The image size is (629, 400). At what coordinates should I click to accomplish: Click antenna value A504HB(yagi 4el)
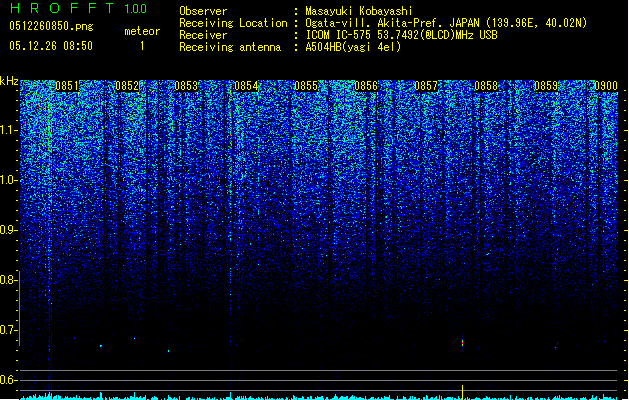click(x=353, y=47)
